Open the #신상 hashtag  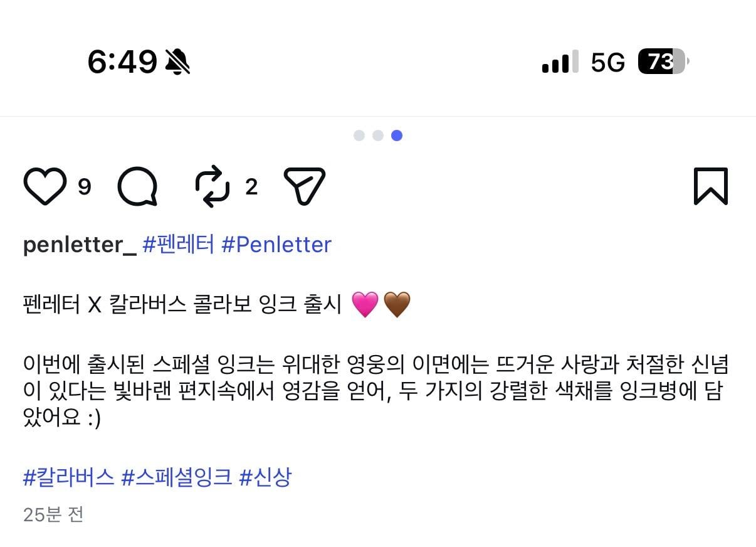[265, 478]
